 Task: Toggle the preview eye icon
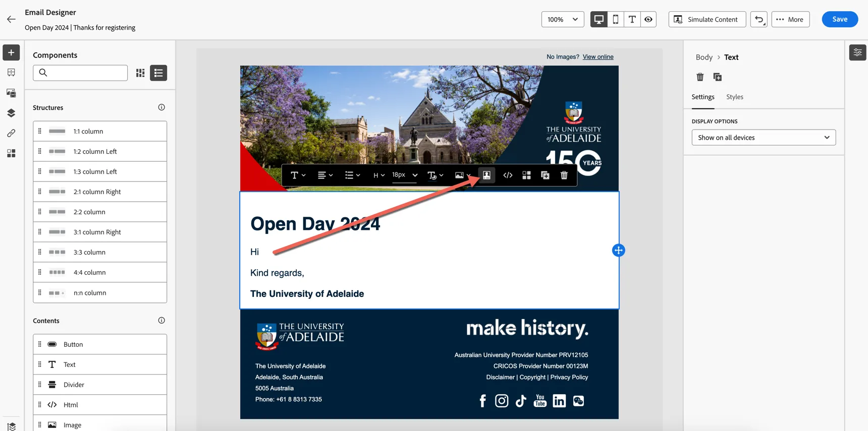[x=648, y=19]
